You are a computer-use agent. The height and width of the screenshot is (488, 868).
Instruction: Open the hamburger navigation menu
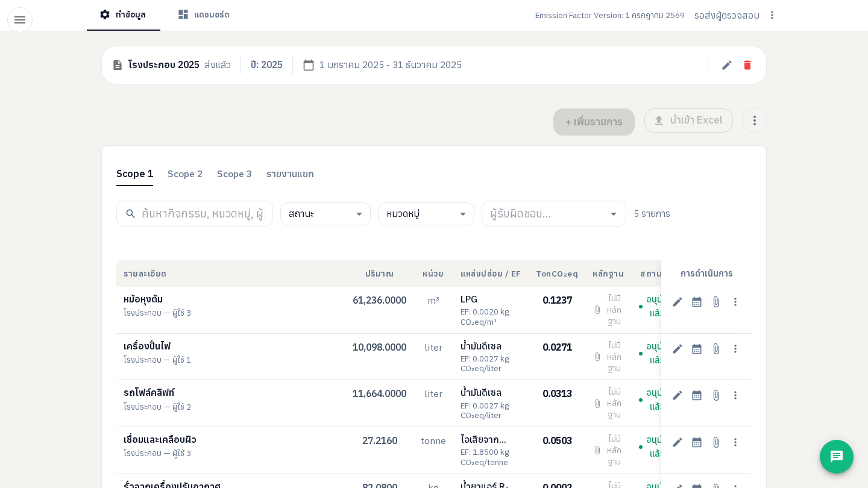tap(20, 20)
